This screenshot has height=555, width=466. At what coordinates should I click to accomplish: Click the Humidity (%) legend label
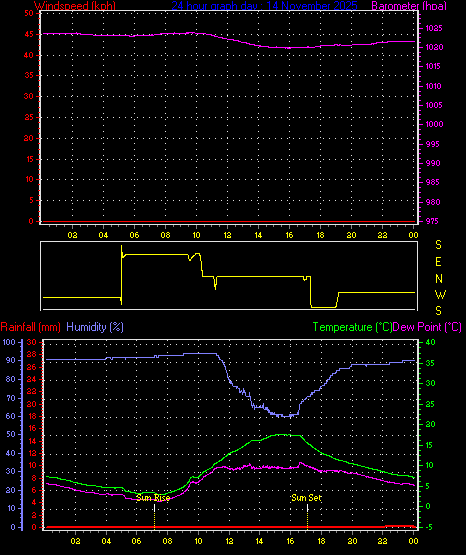click(95, 327)
